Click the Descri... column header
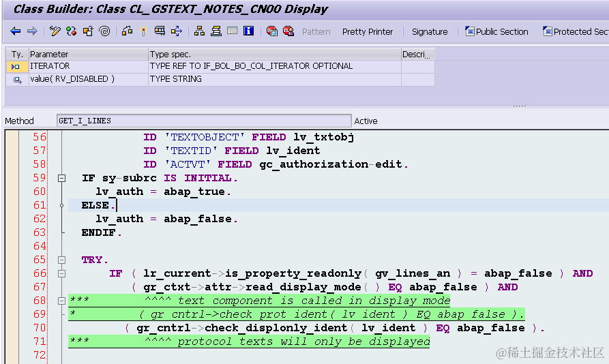609x364 pixels. coord(418,55)
